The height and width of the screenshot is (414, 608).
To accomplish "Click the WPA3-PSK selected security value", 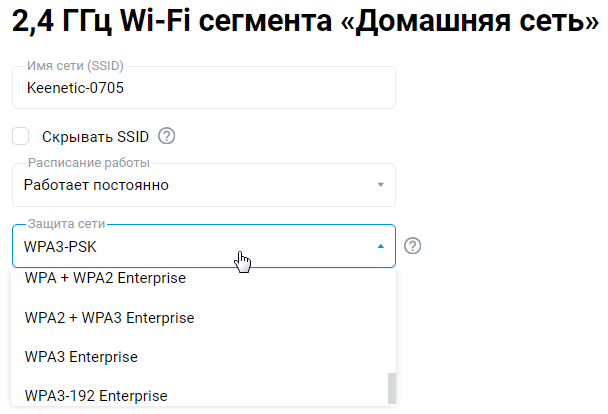I will (60, 246).
